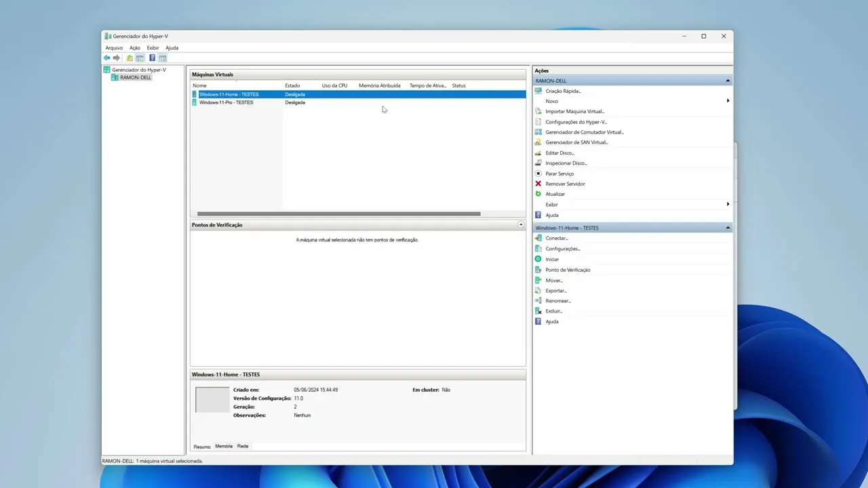Click the Conectar icon in VM actions
Screen dimensions: 868x488
(x=538, y=239)
